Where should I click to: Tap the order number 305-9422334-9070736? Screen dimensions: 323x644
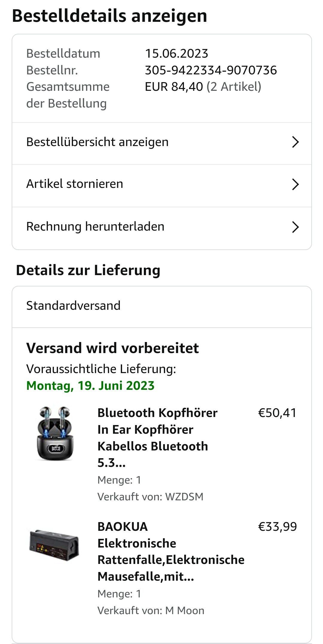211,70
